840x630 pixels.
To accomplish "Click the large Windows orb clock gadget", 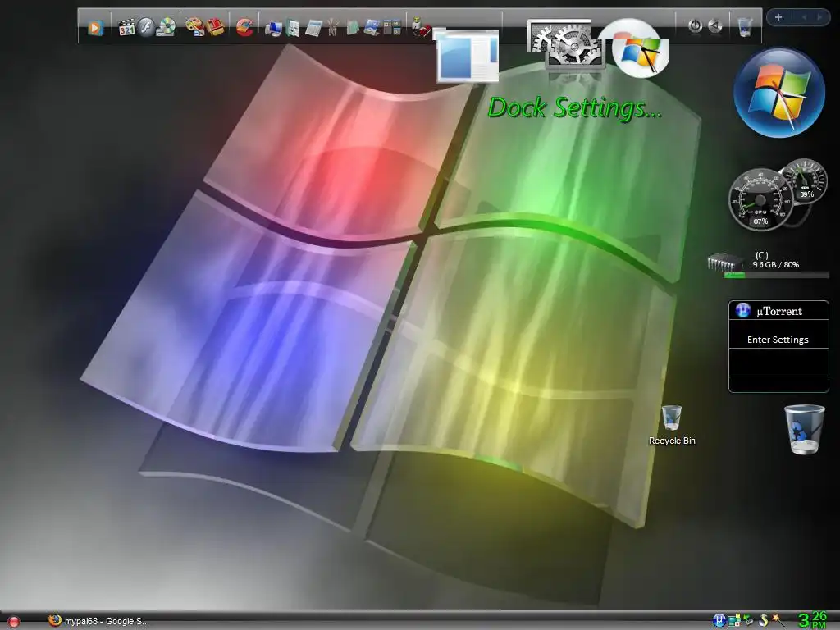I will coord(779,93).
